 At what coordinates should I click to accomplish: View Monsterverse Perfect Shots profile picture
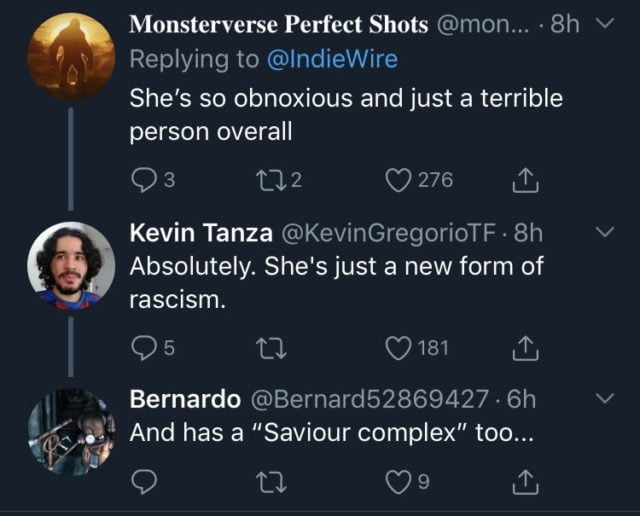[70, 56]
